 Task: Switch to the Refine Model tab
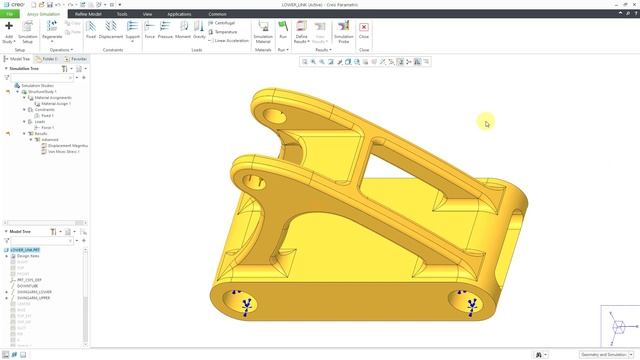pyautogui.click(x=88, y=14)
